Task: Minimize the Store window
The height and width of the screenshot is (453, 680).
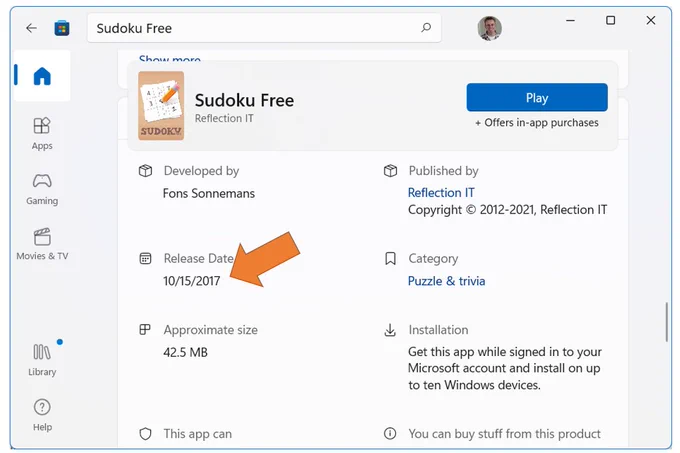Action: 570,20
